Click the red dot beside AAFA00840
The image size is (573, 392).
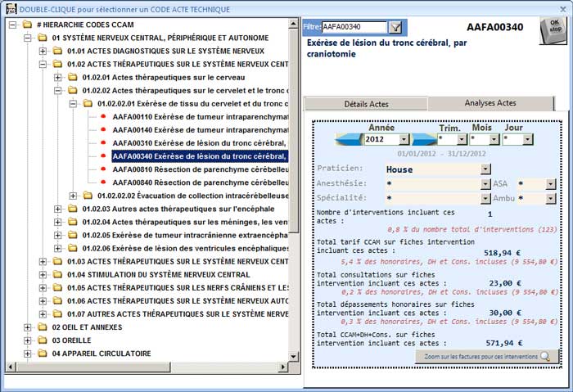pos(103,182)
